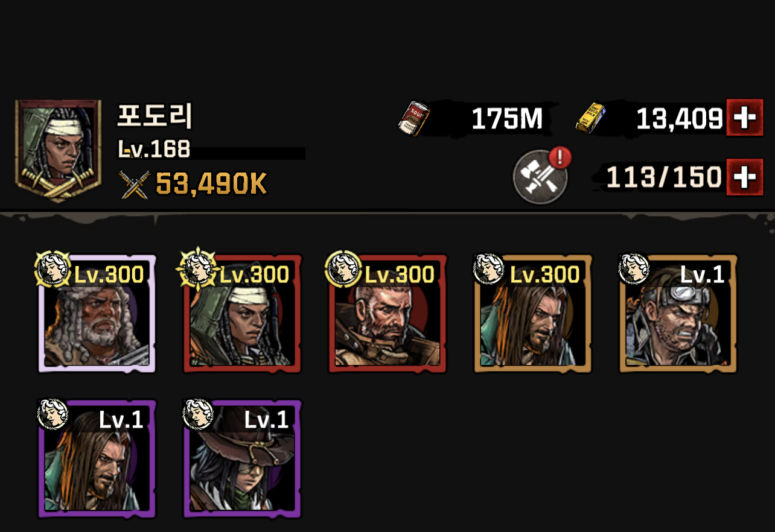This screenshot has height=532, width=775.
Task: Select the headband woman Lv.300 hero card
Action: point(241,314)
